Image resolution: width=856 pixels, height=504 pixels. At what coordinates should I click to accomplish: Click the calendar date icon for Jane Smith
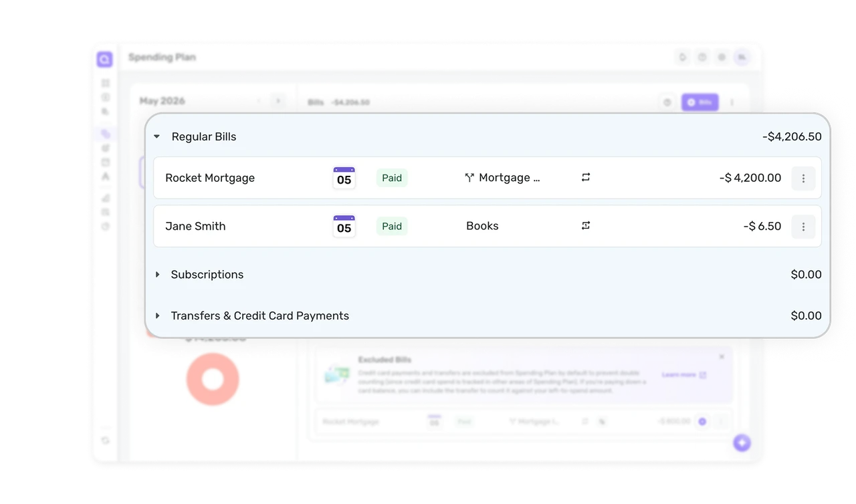pyautogui.click(x=344, y=226)
